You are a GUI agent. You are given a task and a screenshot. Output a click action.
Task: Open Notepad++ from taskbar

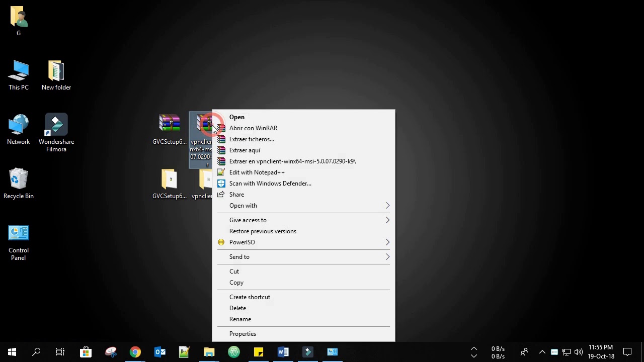coord(184,352)
